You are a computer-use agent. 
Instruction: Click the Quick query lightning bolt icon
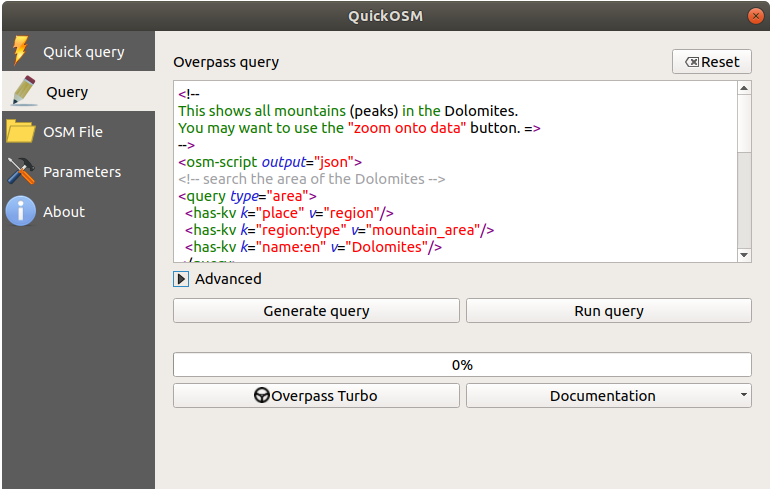click(x=20, y=51)
